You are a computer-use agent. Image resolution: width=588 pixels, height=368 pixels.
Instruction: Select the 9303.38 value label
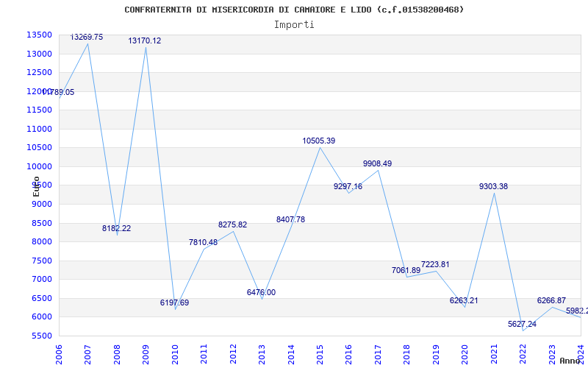493,187
